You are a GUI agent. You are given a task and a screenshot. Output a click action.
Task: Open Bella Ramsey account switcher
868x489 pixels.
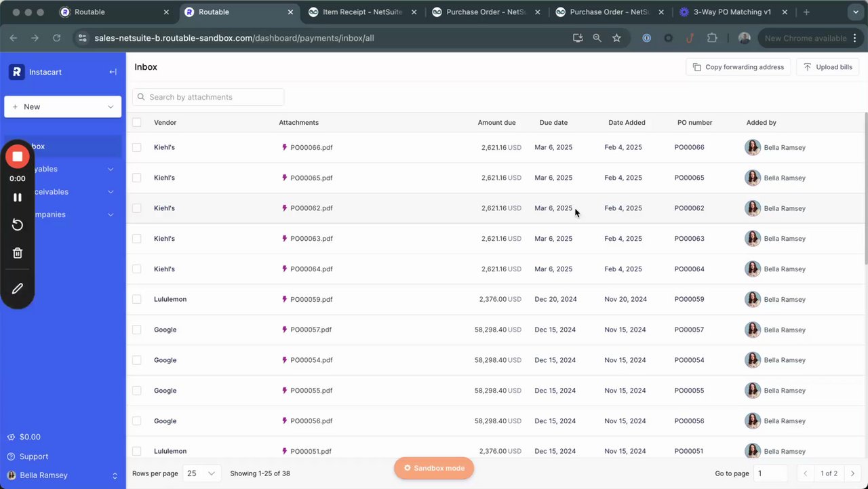pos(62,475)
